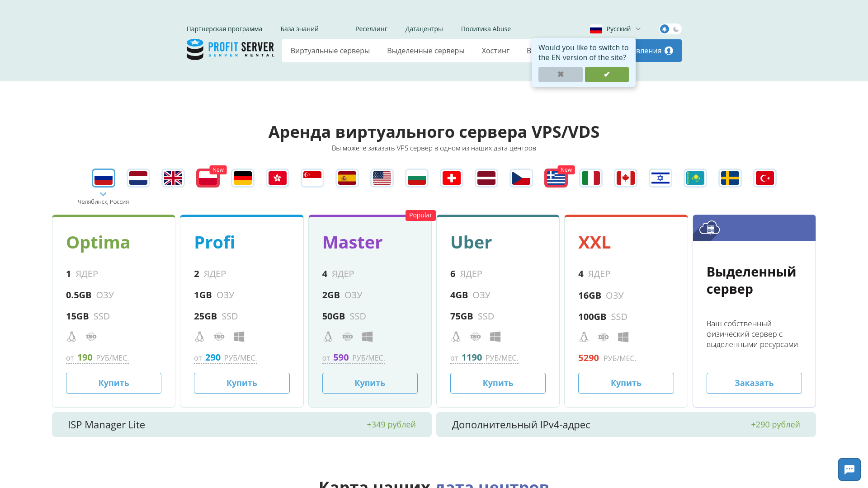Choose the Turkey flag location

(765, 178)
